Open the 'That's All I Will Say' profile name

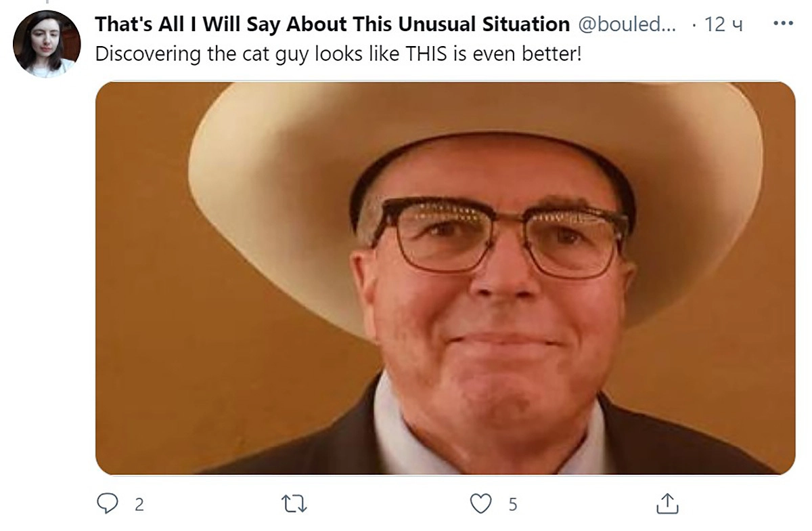pos(332,24)
